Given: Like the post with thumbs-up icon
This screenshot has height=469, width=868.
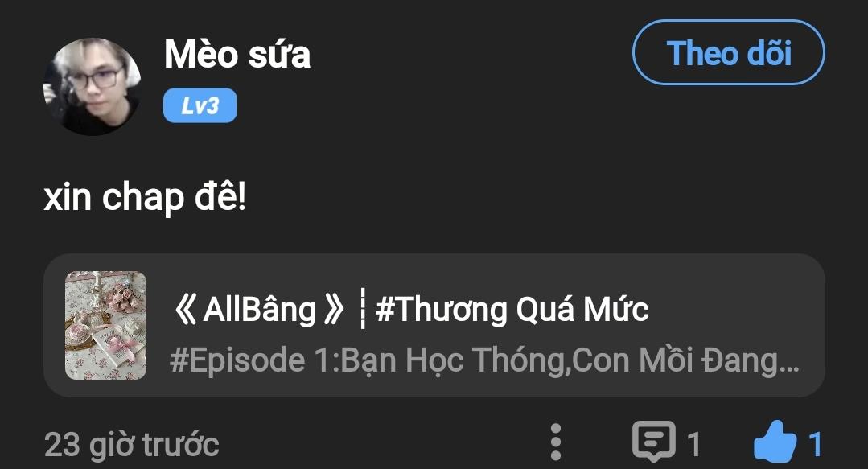Looking at the screenshot, I should pyautogui.click(x=775, y=442).
